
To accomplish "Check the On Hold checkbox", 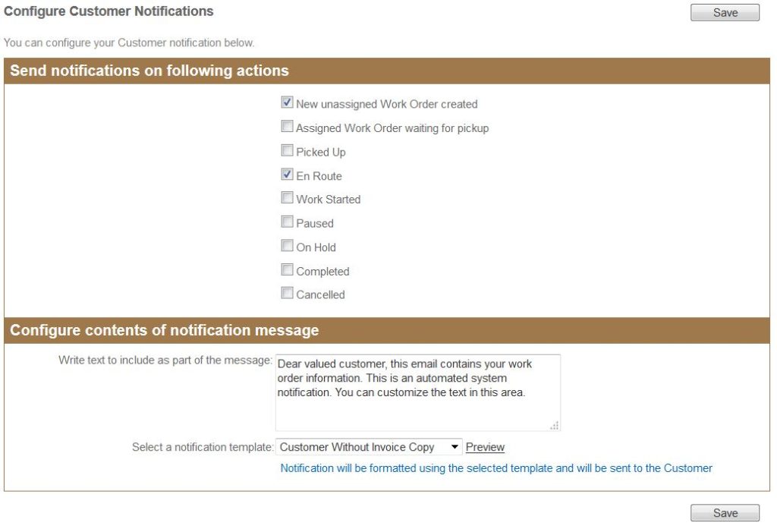I will pos(287,247).
